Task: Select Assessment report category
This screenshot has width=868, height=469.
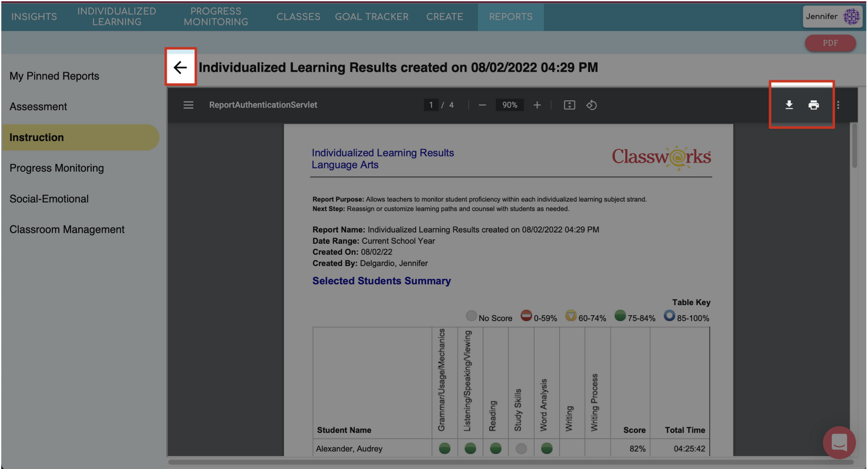Action: (38, 107)
